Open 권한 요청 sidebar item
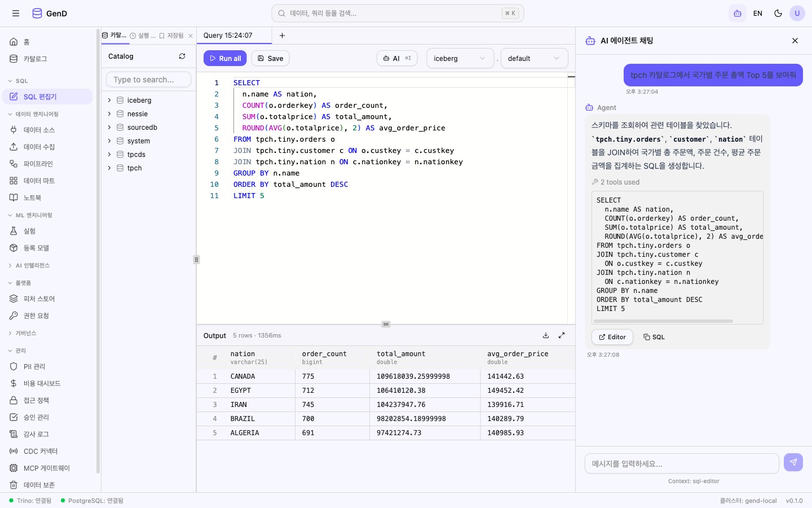 point(47,316)
